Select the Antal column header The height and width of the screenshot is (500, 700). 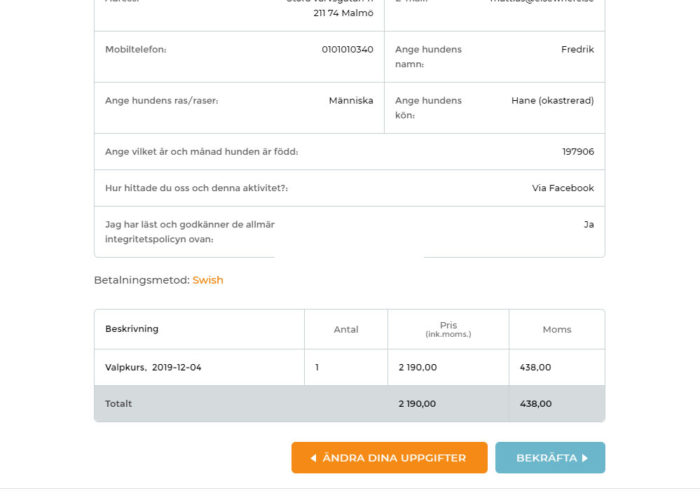(x=346, y=329)
